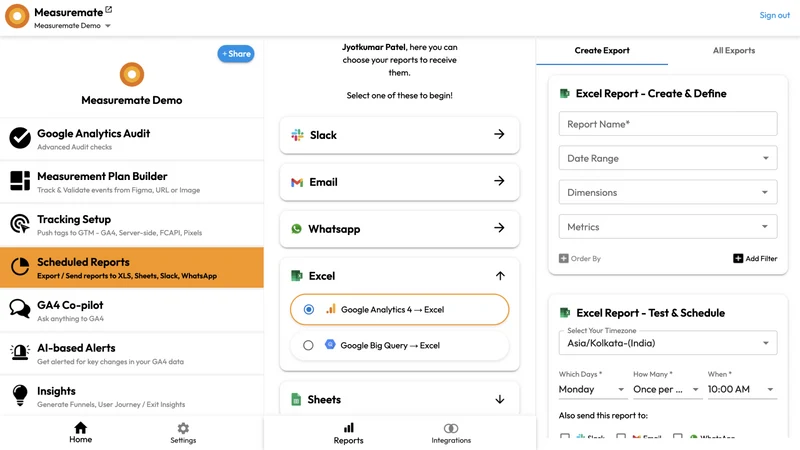Open the timezone Asia/Kolkata dropdown
800x450 pixels.
(668, 343)
